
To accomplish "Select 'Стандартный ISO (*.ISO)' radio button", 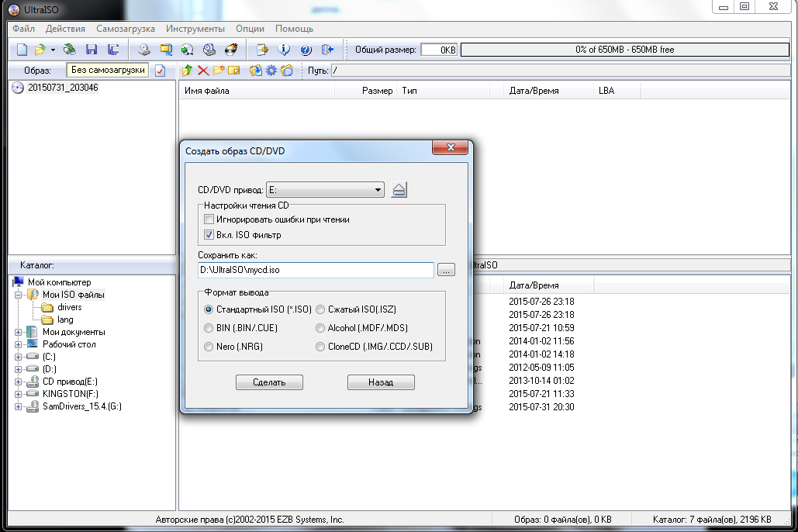I will pyautogui.click(x=208, y=309).
